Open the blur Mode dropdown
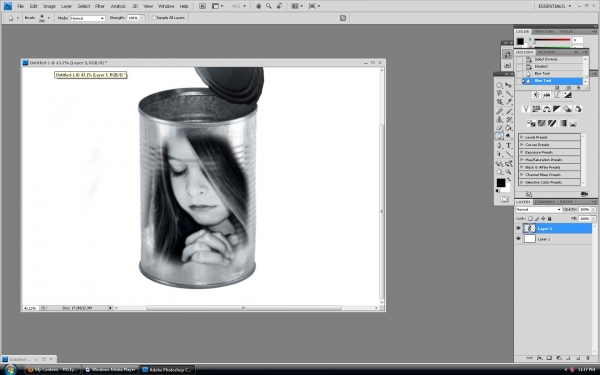 click(x=88, y=18)
